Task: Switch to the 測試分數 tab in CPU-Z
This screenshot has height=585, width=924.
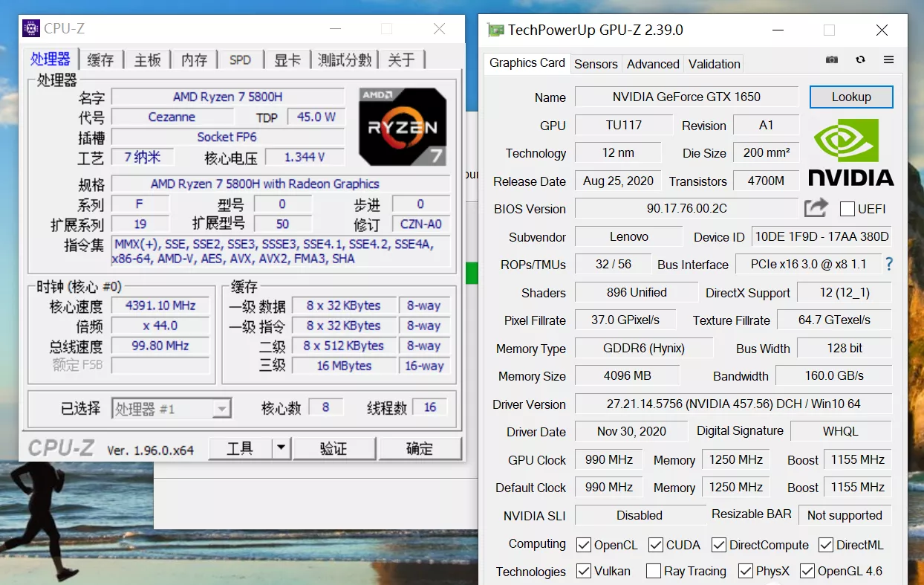Action: tap(345, 60)
